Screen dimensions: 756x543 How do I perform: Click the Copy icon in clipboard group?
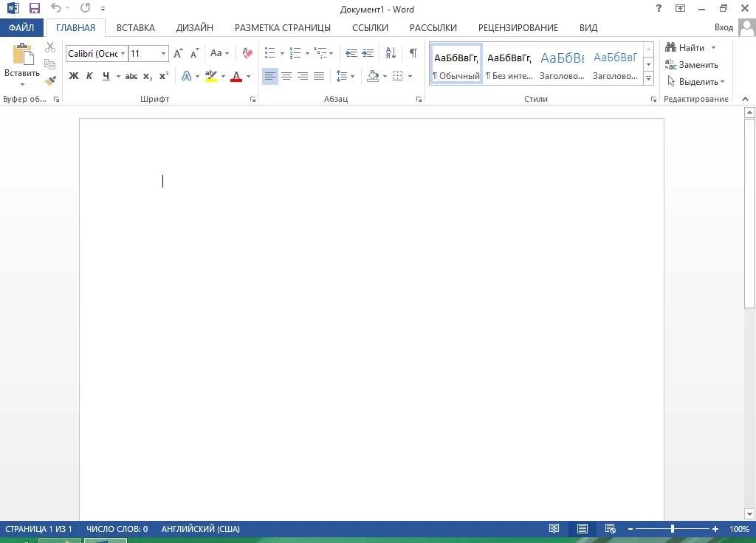(x=49, y=63)
